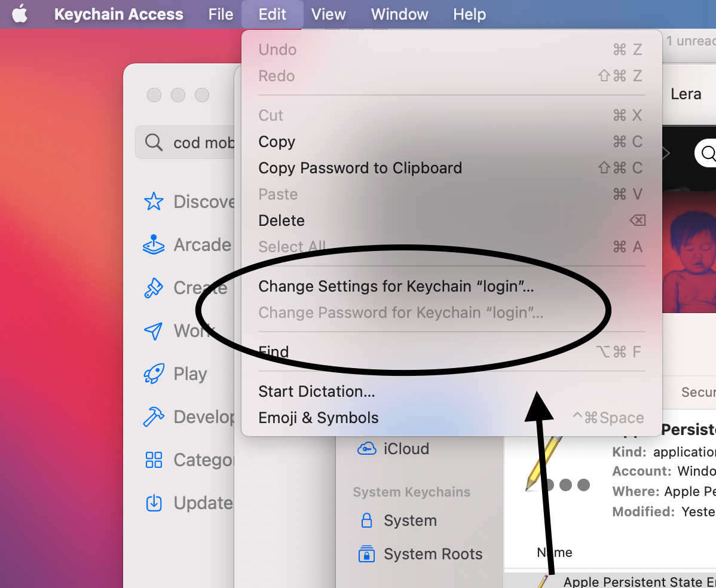This screenshot has width=716, height=588.
Task: Open the Window menu
Action: click(400, 14)
